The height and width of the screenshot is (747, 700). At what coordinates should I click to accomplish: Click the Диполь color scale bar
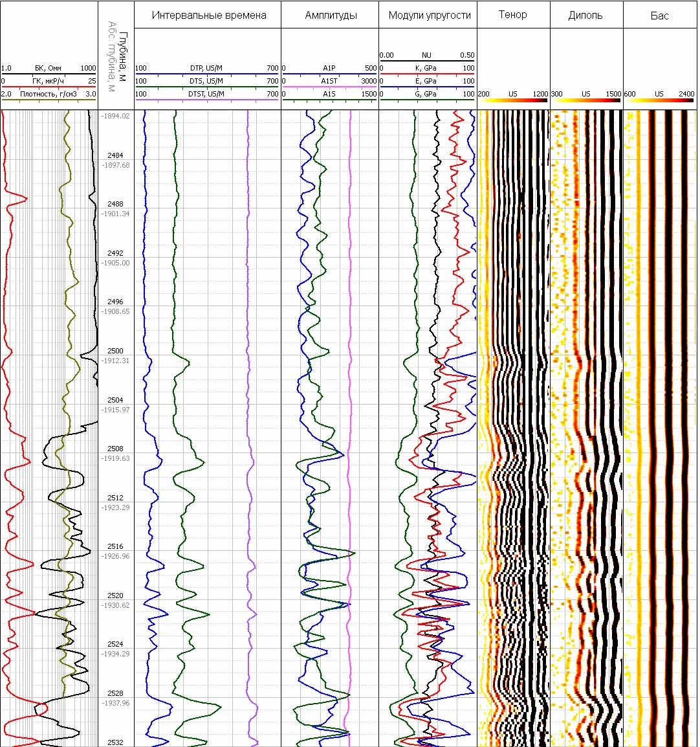586,101
